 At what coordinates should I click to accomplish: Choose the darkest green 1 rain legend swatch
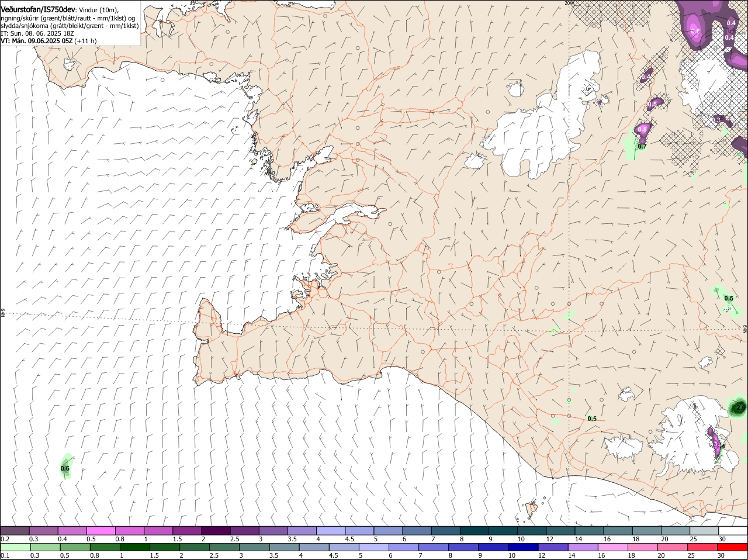tap(135, 547)
